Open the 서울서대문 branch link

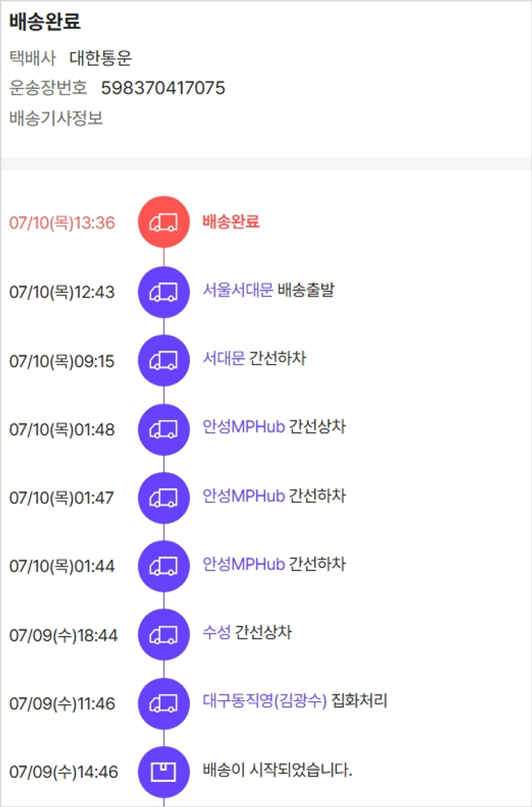click(x=238, y=290)
